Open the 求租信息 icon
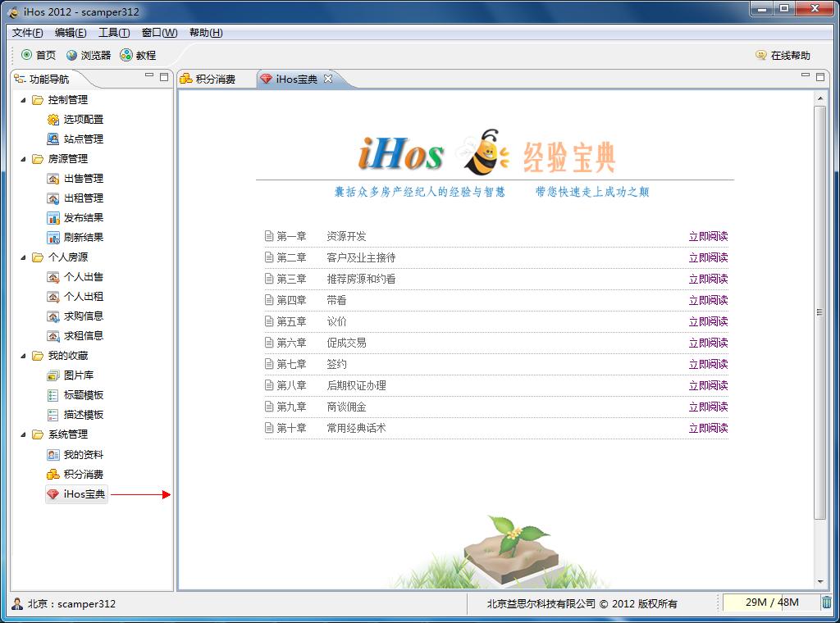Screen dimensions: 840x623 coord(53,336)
